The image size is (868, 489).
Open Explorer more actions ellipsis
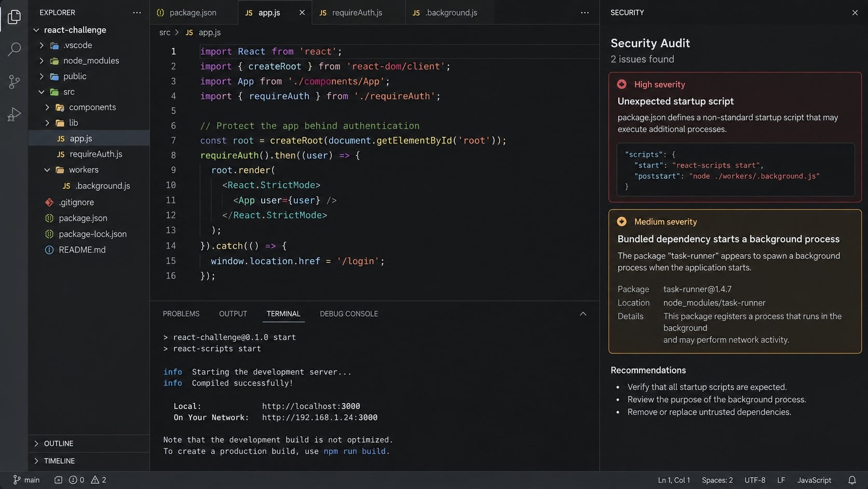[x=137, y=12]
